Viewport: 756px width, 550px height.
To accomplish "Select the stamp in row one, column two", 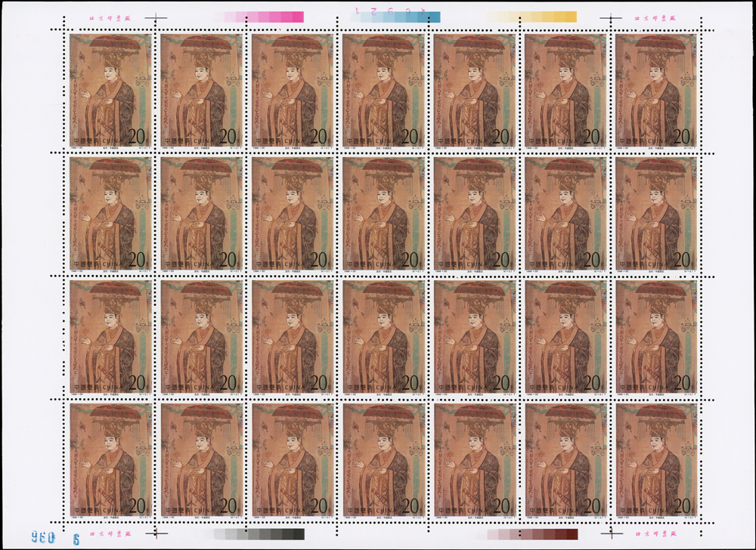I will 202,91.
